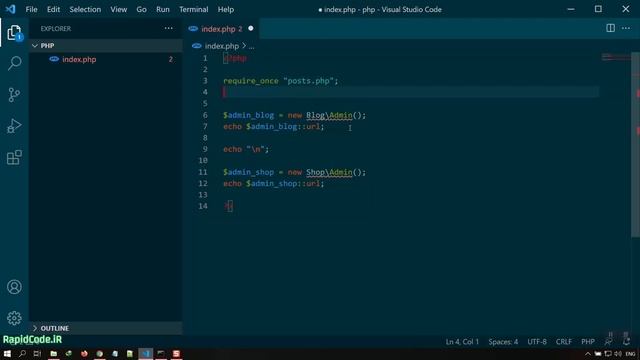Open the Run and Debug view
The image size is (640, 360).
coord(14,126)
